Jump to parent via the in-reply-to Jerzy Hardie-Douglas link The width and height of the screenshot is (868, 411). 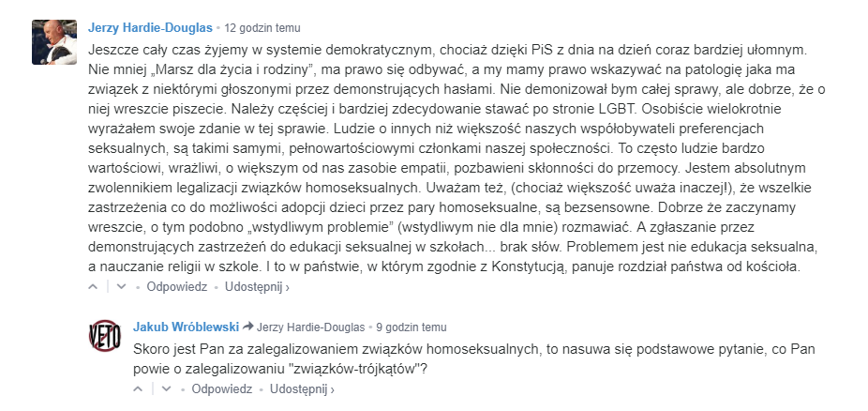(309, 327)
